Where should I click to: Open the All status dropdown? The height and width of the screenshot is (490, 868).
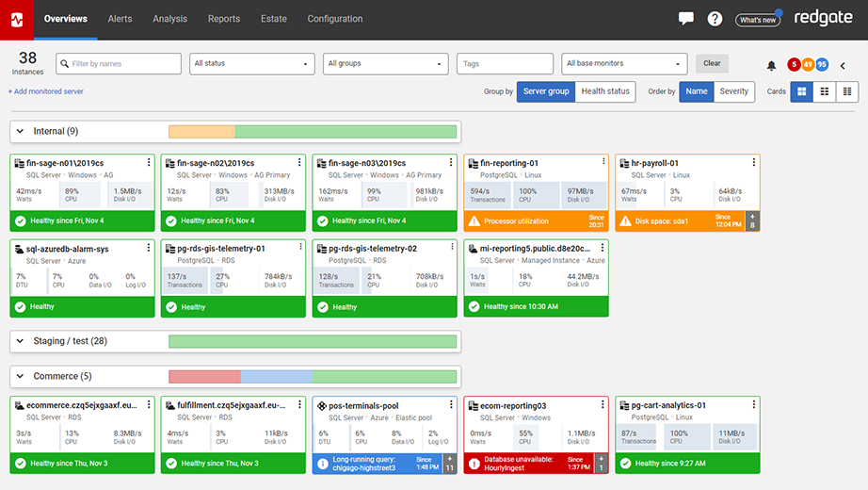(252, 64)
